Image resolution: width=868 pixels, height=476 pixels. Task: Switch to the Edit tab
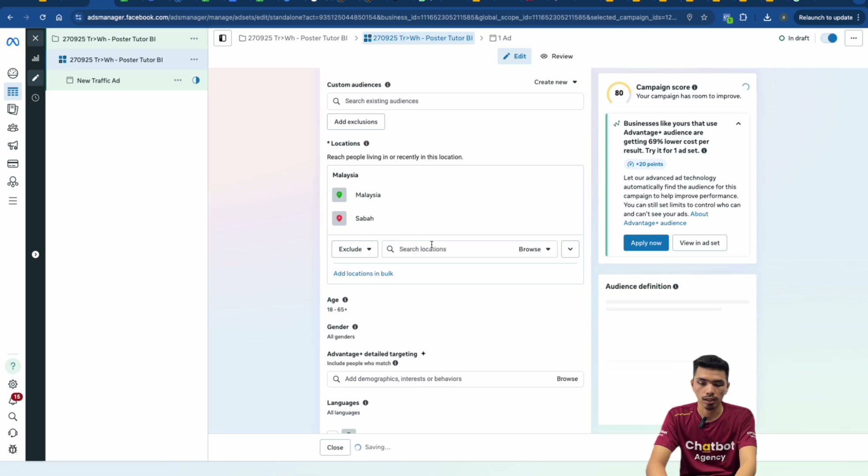(x=514, y=56)
